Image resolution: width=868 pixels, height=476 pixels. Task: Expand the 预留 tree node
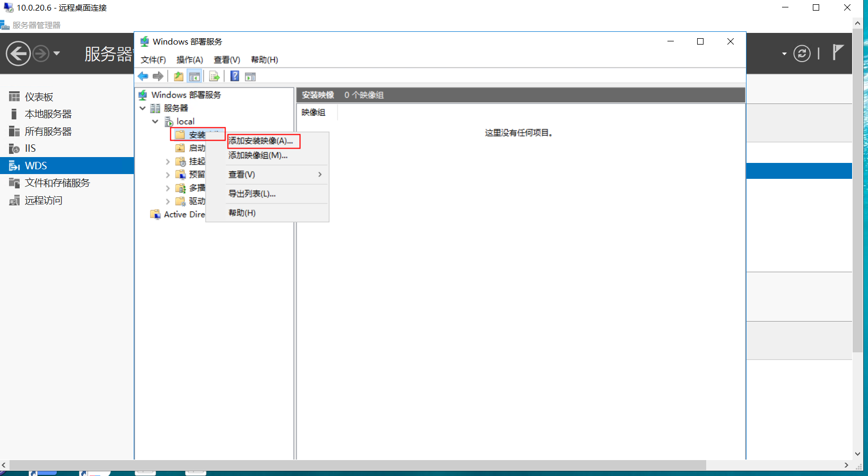click(168, 175)
